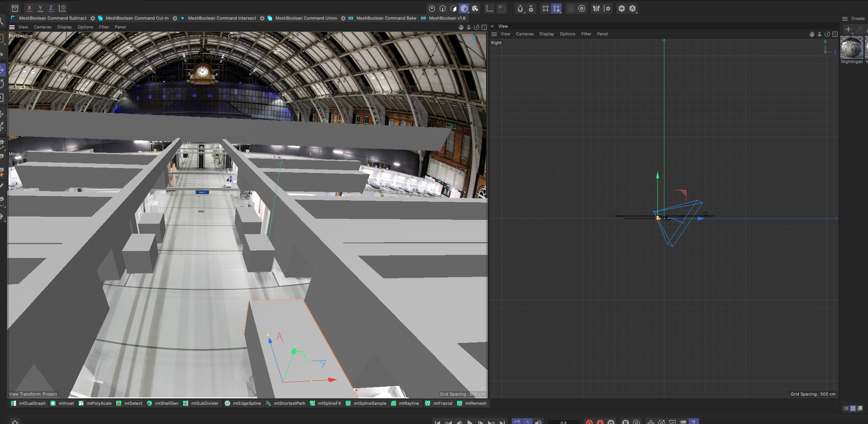Run MeshBoolean Command Union
The image size is (868, 424).
pyautogui.click(x=302, y=18)
